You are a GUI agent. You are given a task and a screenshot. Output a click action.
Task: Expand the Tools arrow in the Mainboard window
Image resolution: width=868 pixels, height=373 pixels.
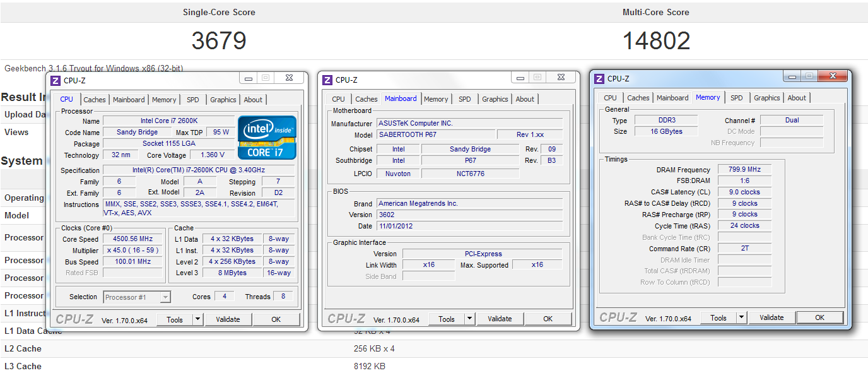(470, 319)
